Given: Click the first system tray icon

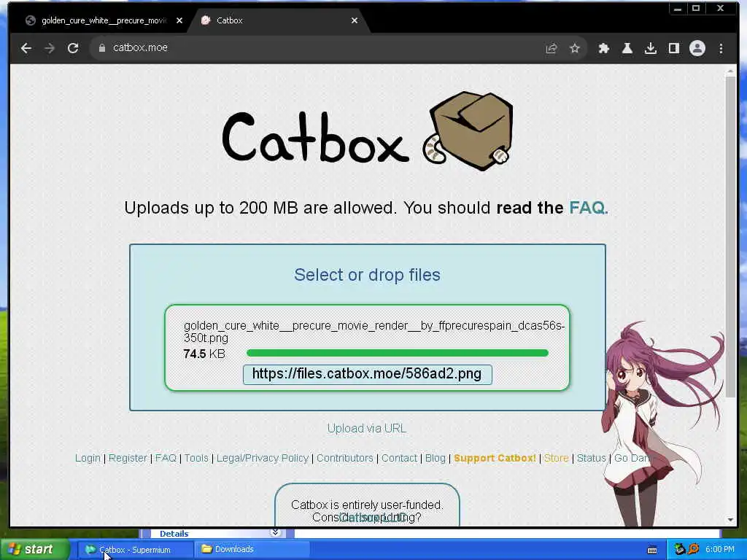Looking at the screenshot, I should (x=679, y=549).
